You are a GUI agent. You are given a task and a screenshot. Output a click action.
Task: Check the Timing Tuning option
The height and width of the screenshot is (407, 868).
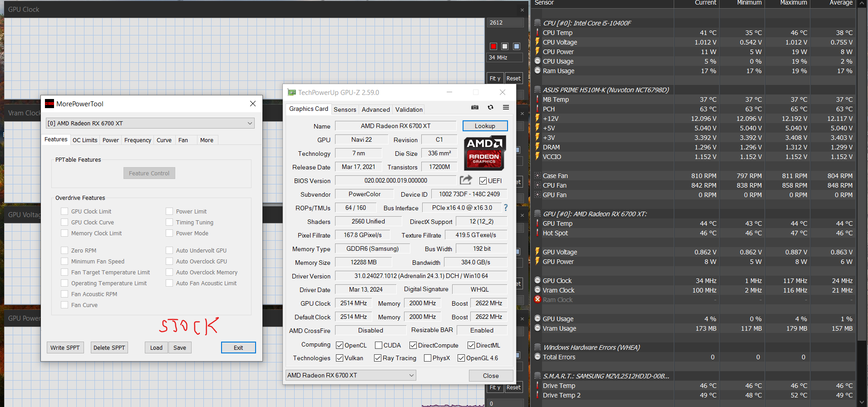(169, 222)
